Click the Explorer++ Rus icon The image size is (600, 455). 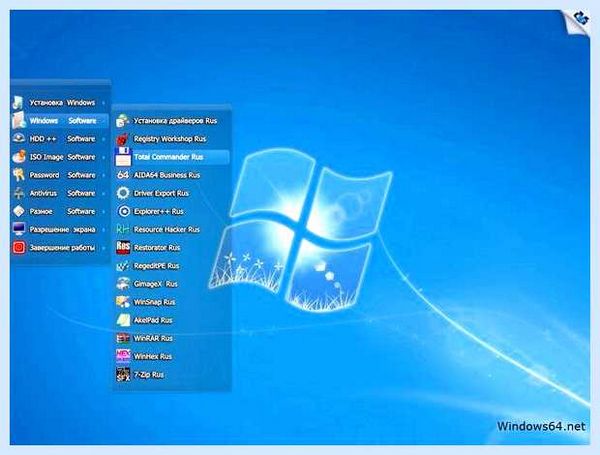click(x=123, y=211)
